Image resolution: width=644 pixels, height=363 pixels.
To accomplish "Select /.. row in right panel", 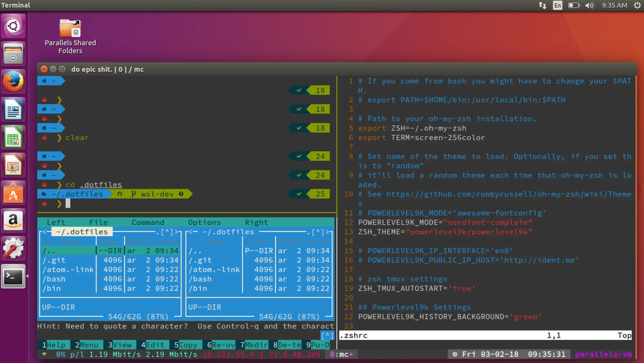I will [259, 251].
